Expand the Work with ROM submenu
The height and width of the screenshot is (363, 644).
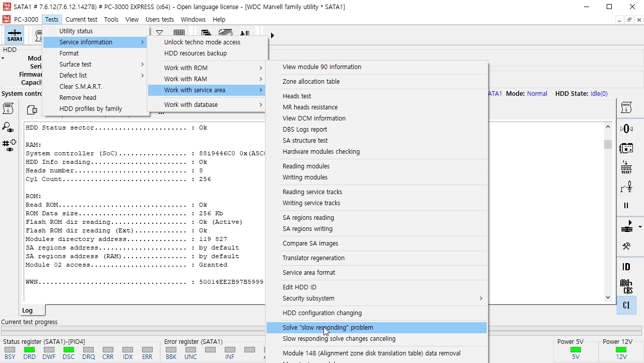point(207,68)
